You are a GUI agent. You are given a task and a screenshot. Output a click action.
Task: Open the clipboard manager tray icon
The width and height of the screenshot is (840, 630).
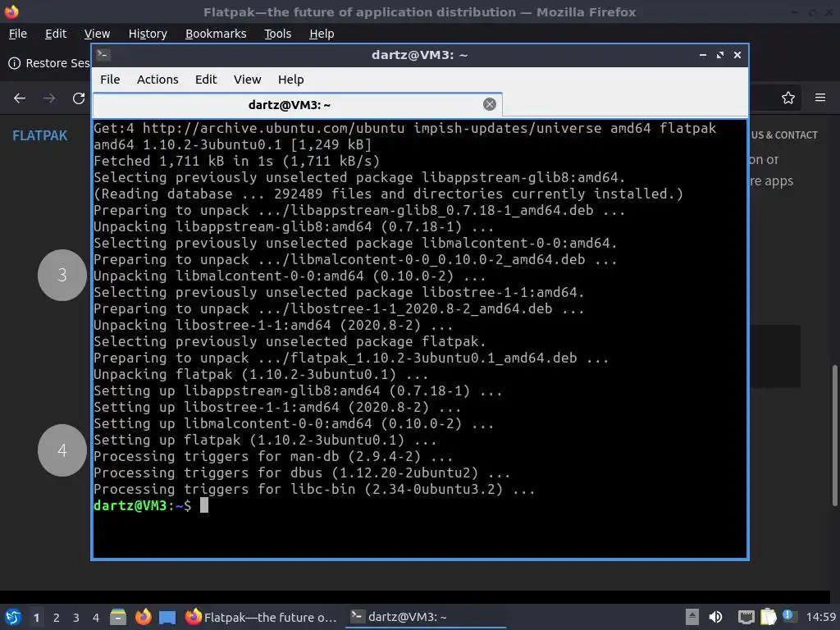768,617
